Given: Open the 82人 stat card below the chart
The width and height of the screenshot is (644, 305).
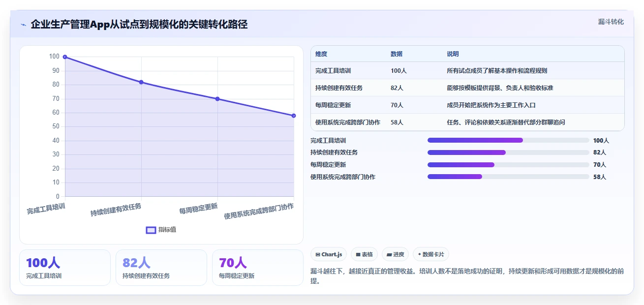Looking at the screenshot, I should (161, 268).
